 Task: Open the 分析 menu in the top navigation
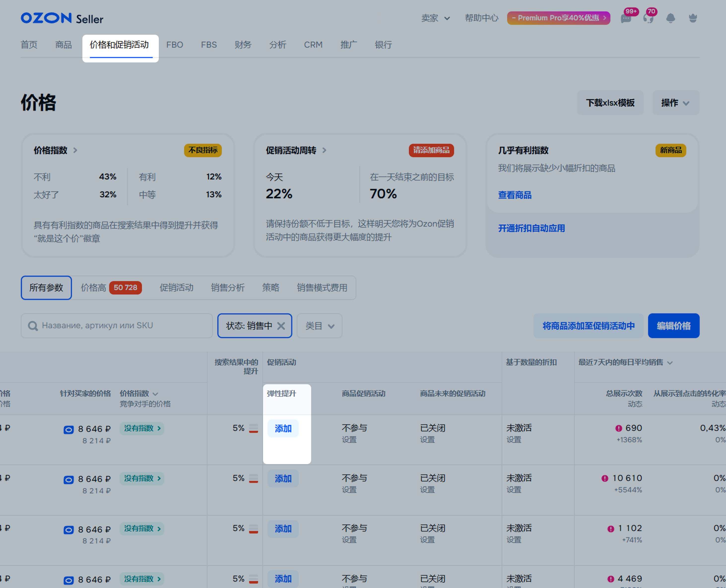pos(278,45)
